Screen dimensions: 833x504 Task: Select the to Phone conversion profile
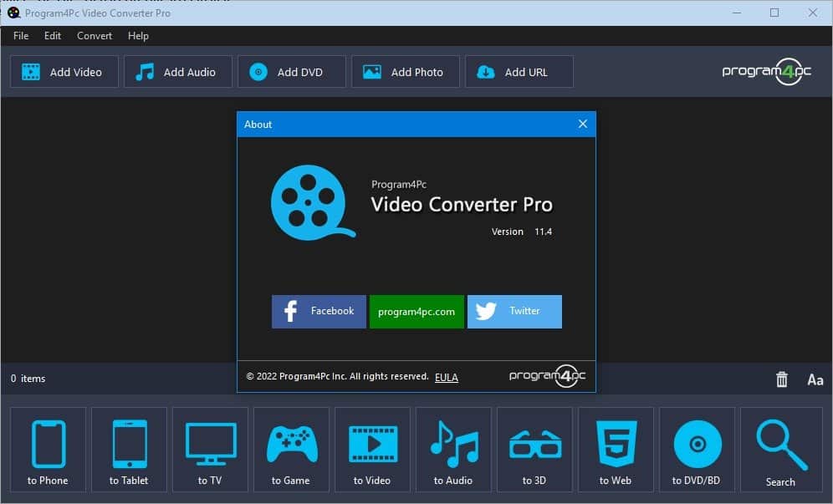click(x=48, y=450)
